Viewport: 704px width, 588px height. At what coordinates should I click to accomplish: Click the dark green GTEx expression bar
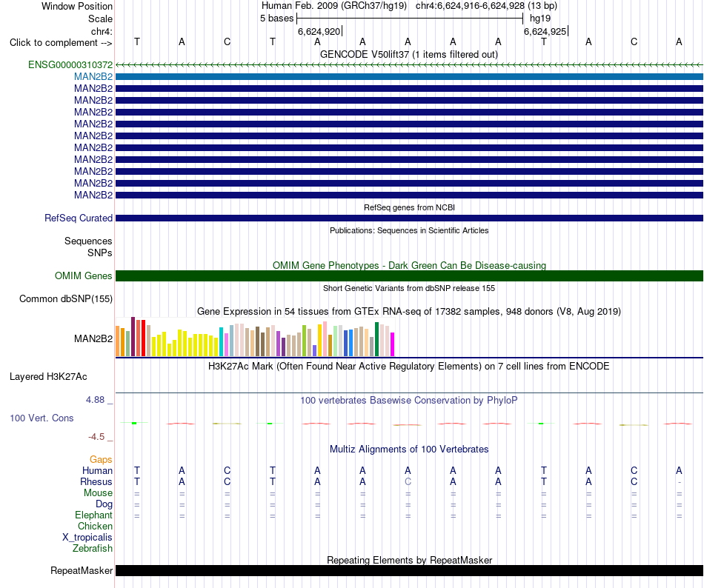pos(377,339)
